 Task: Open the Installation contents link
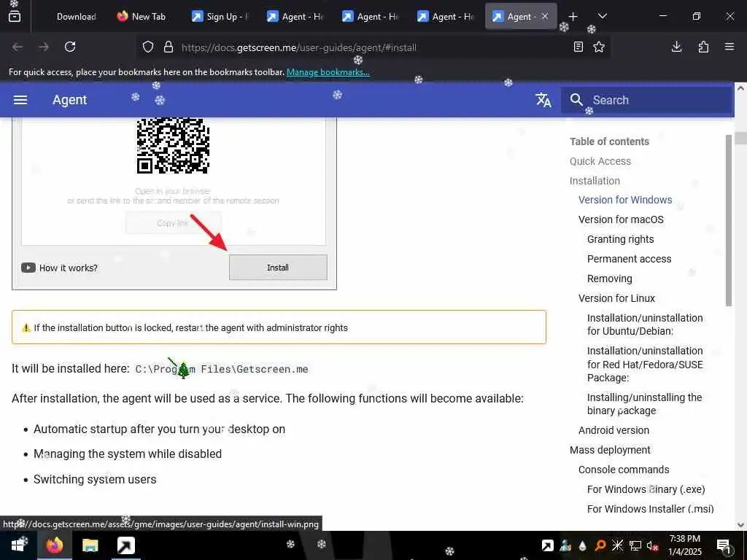click(x=595, y=181)
